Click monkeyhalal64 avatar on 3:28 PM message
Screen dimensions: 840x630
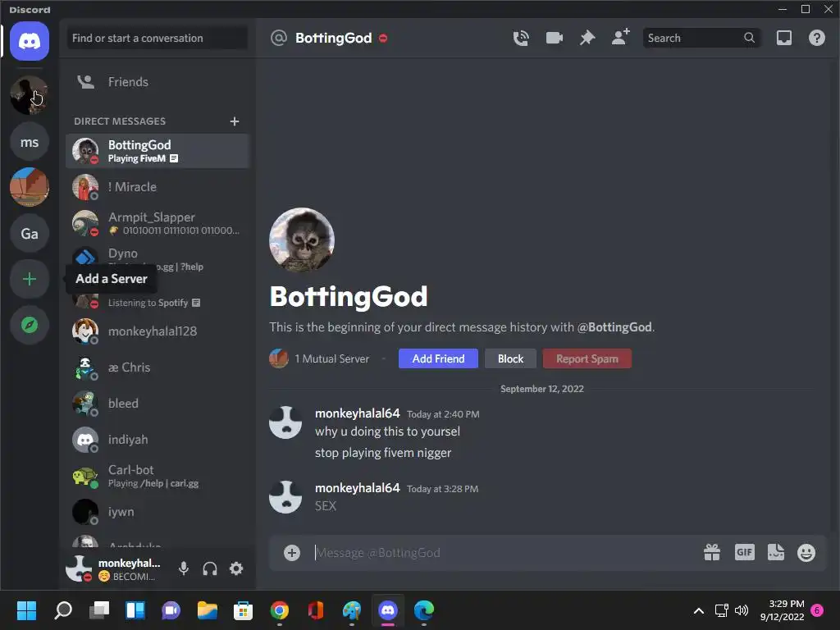coord(285,496)
